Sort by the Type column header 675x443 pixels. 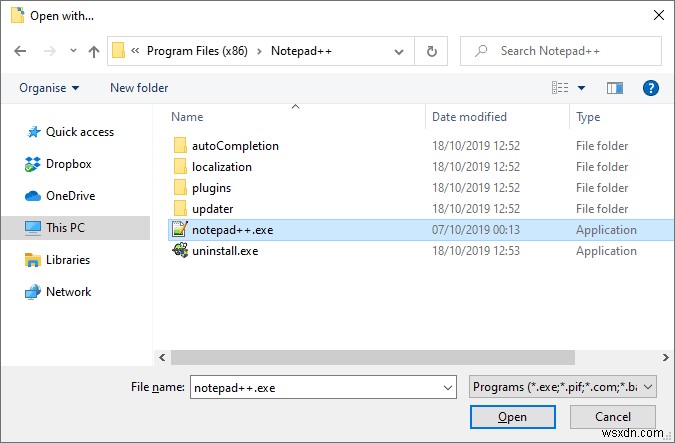[588, 117]
